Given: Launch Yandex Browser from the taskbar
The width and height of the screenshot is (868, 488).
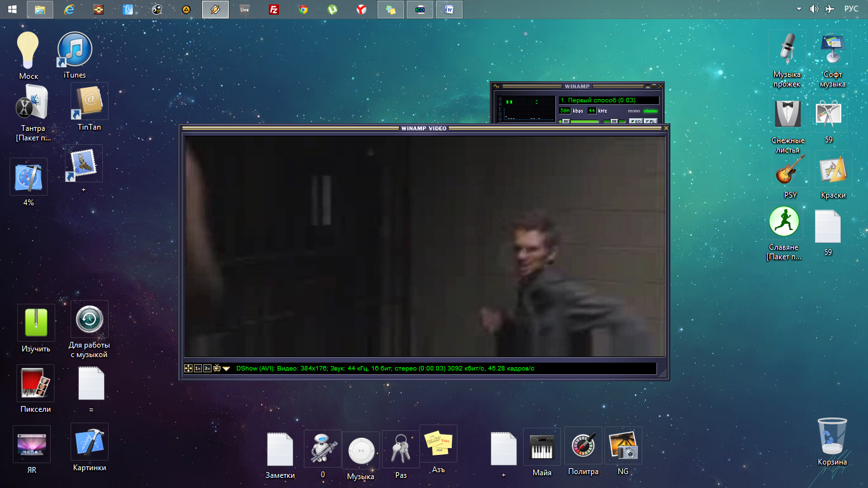Looking at the screenshot, I should coord(361,10).
